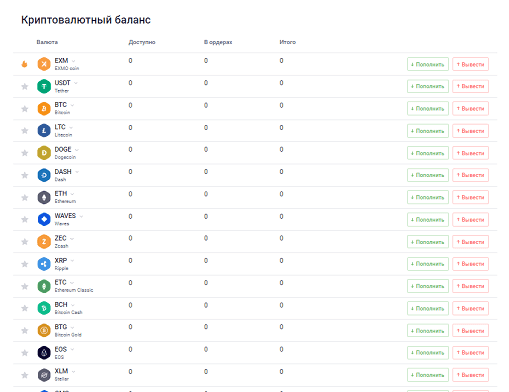Mark BCH as favorite with star
This screenshot has height=392, width=509.
point(25,308)
